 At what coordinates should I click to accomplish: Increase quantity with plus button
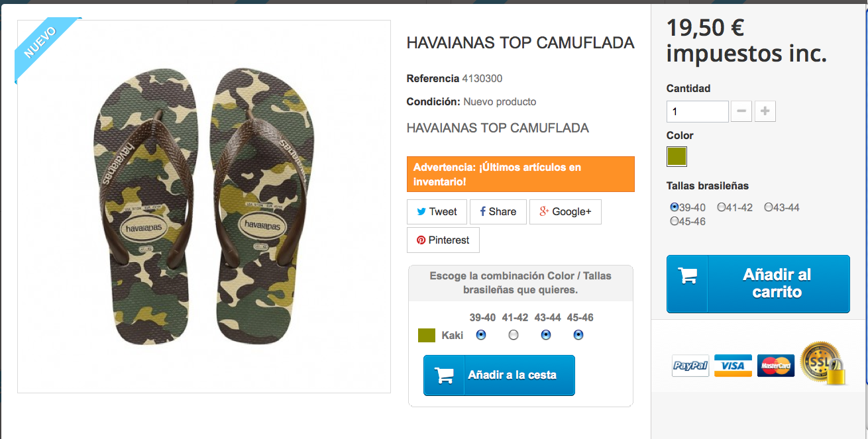765,111
